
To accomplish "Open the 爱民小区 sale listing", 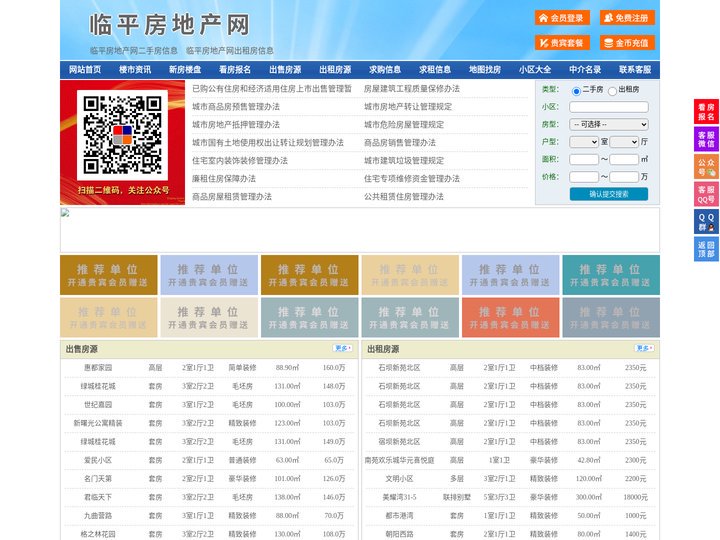I will pos(98,460).
